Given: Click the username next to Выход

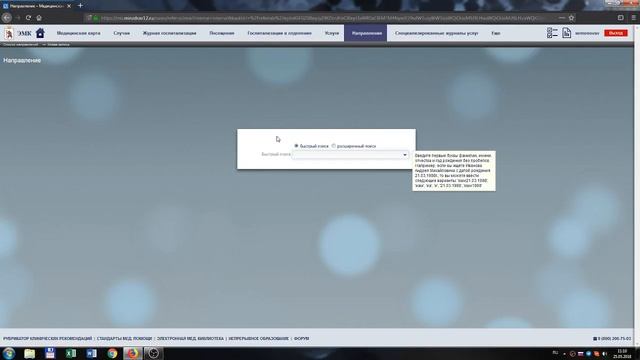Looking at the screenshot, I should pyautogui.click(x=587, y=33).
